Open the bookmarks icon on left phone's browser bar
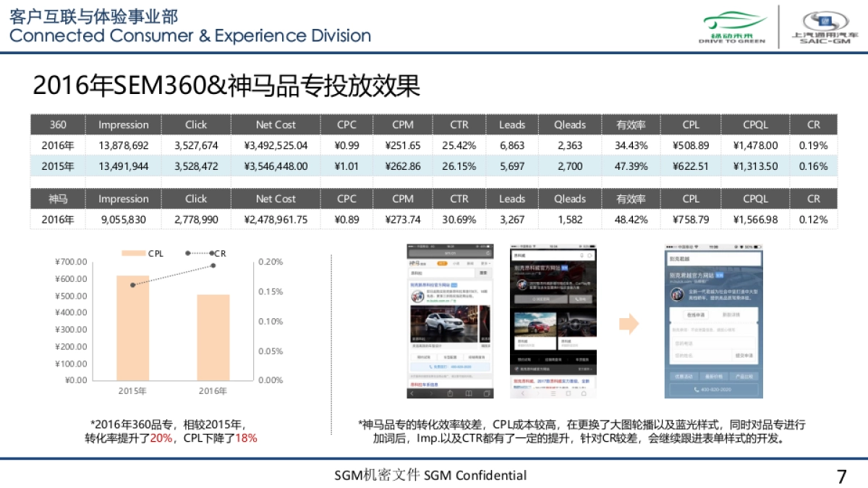Screen dimensions: 868x488 467,392
